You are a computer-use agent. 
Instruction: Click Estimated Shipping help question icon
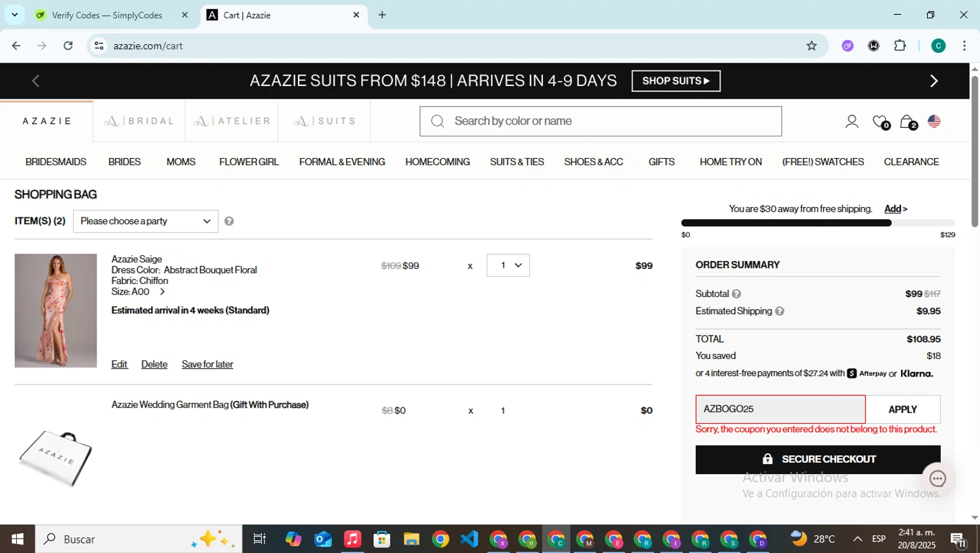(779, 311)
